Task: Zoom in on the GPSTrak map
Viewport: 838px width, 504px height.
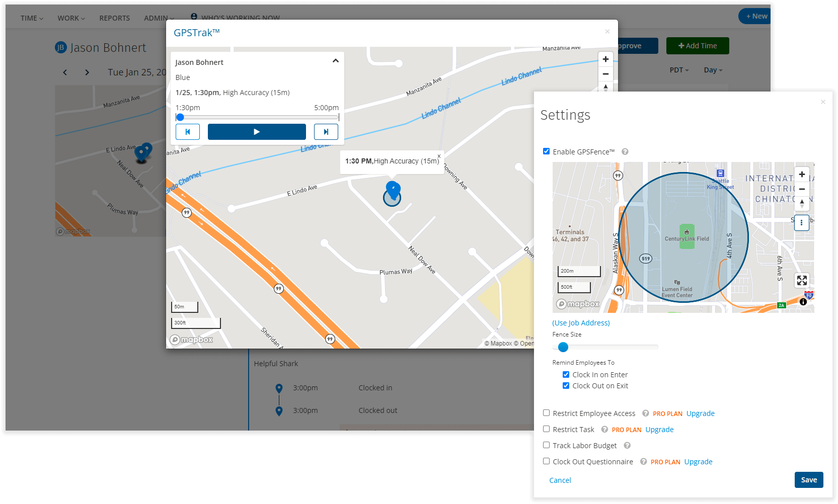Action: pyautogui.click(x=605, y=59)
